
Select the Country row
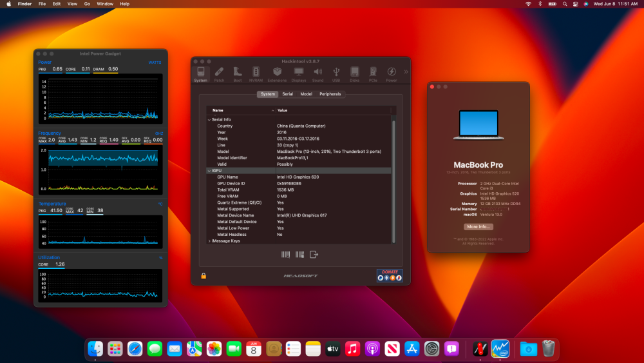tap(299, 126)
